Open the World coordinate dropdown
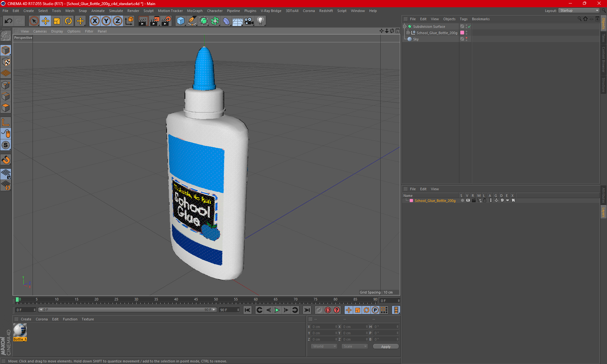The image size is (607, 364). (324, 346)
